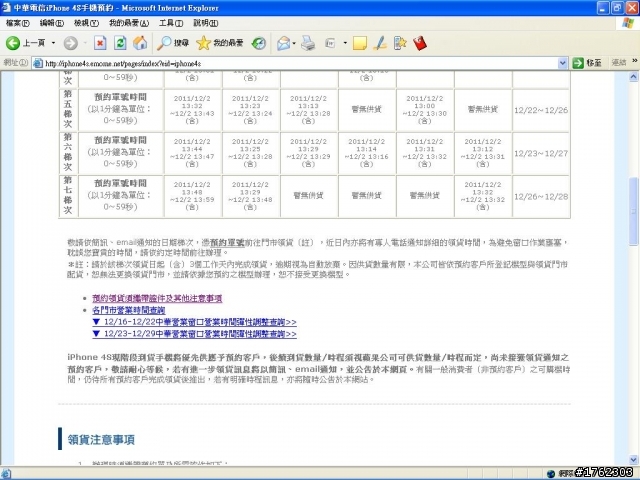Open the 工具 (Tools) menu
This screenshot has height=480, width=640.
(x=171, y=23)
